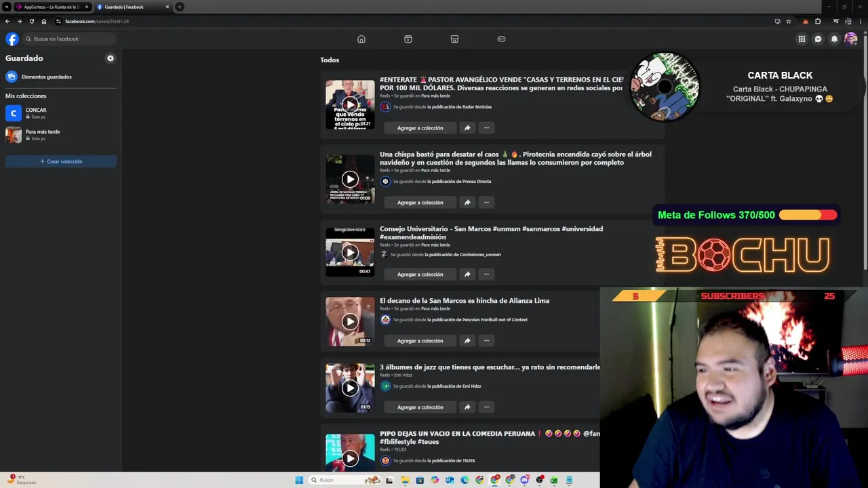
Task: Open the Prensa Directa publication link
Action: click(459, 181)
